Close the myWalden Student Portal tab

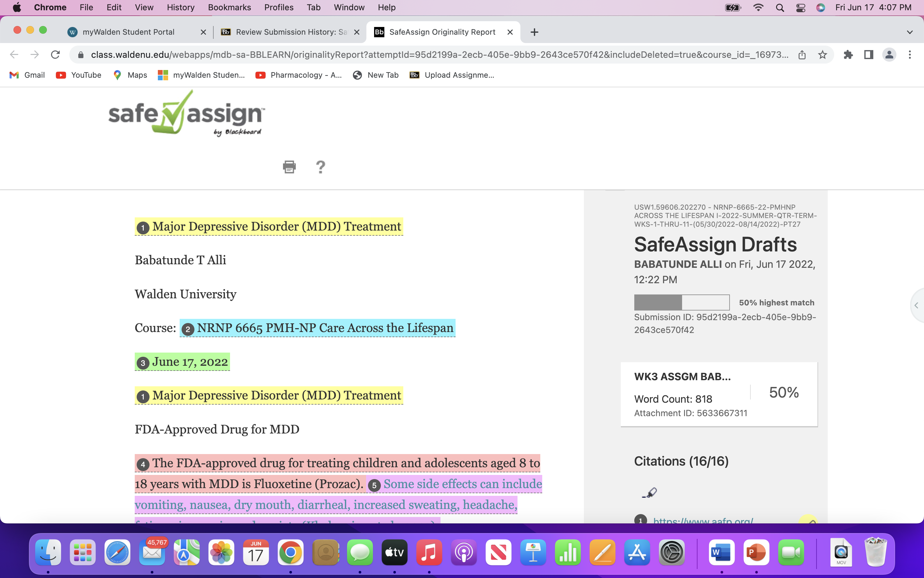click(203, 32)
